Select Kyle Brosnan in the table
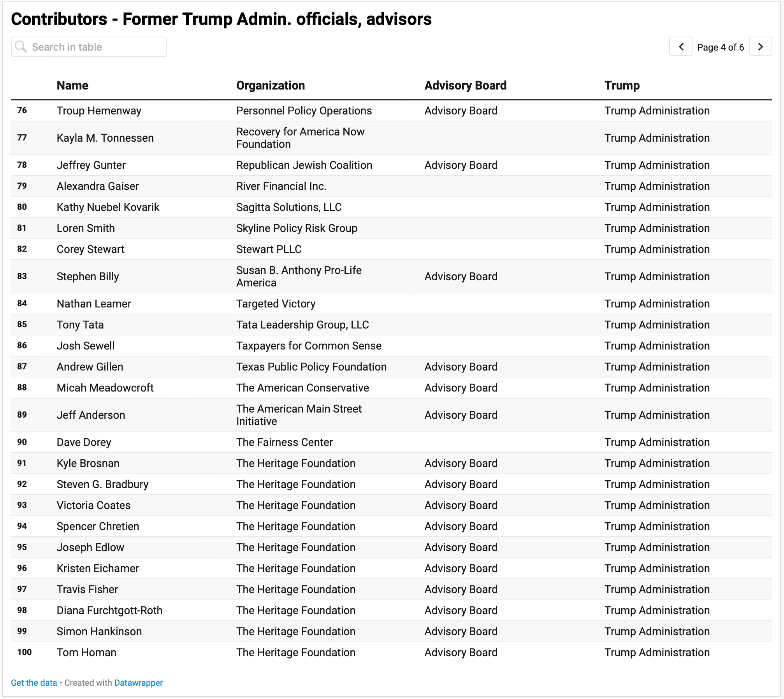This screenshot has width=784, height=699. tap(88, 463)
